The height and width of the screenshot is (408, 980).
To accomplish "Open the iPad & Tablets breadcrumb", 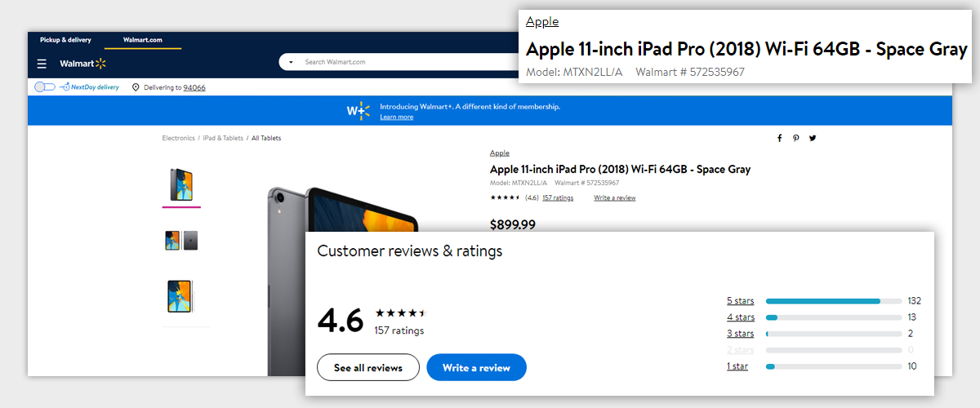I will point(223,139).
